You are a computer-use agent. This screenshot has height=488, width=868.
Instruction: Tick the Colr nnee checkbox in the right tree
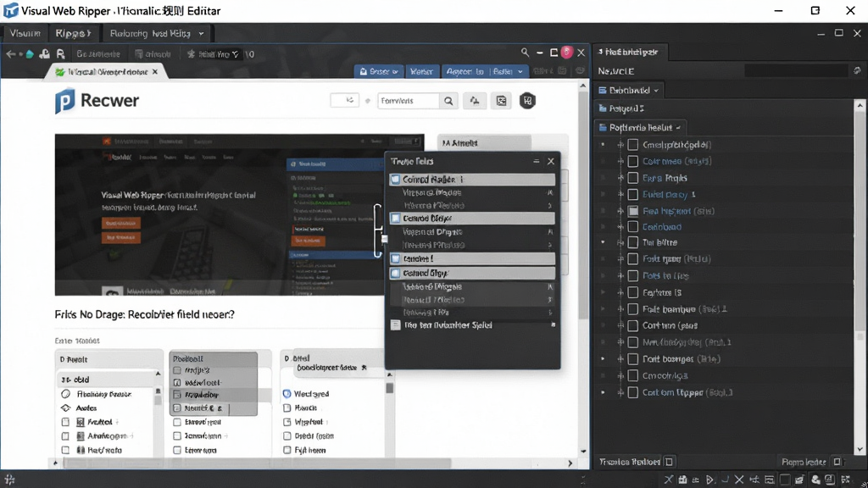coord(632,161)
